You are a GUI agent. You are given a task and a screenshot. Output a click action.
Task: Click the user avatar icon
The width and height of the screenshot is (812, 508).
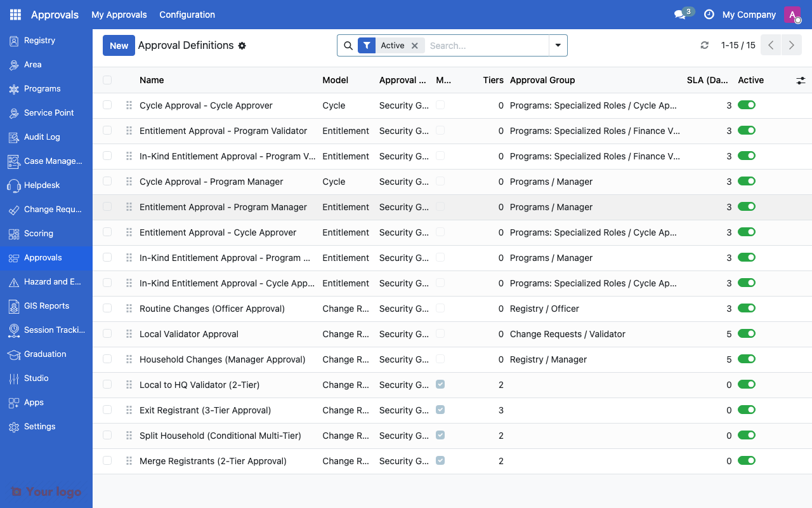792,15
